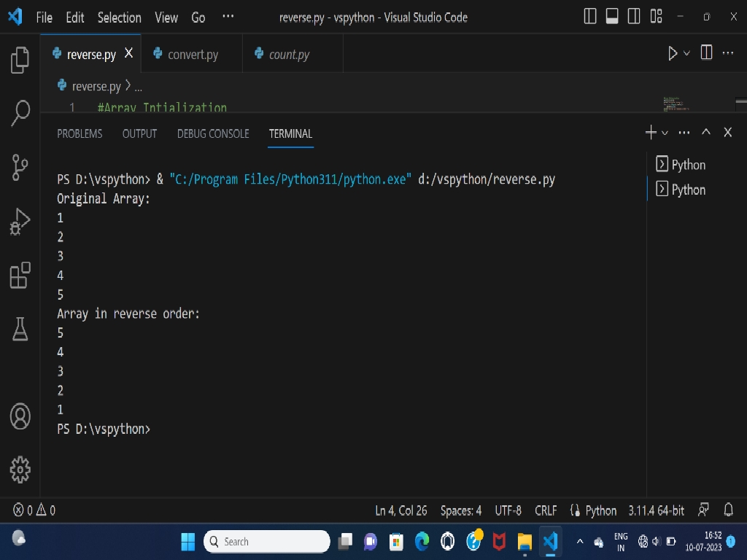Open terminal panel Views and More Actions

[684, 133]
